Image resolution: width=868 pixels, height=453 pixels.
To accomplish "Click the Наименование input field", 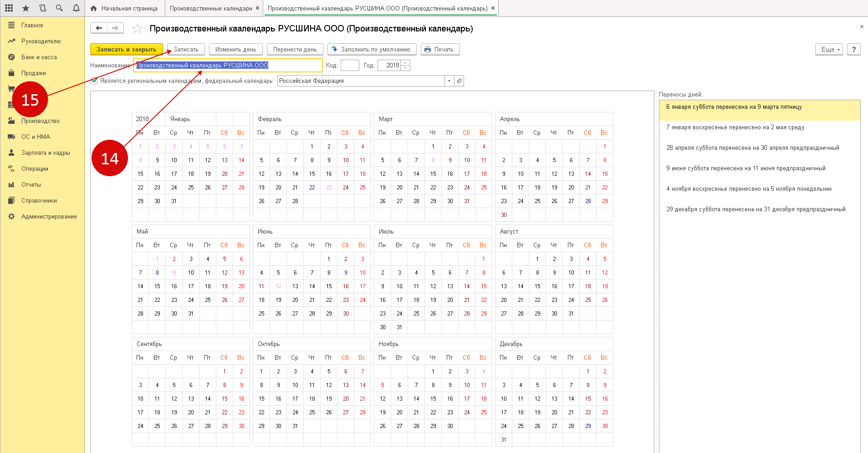I will pos(228,66).
